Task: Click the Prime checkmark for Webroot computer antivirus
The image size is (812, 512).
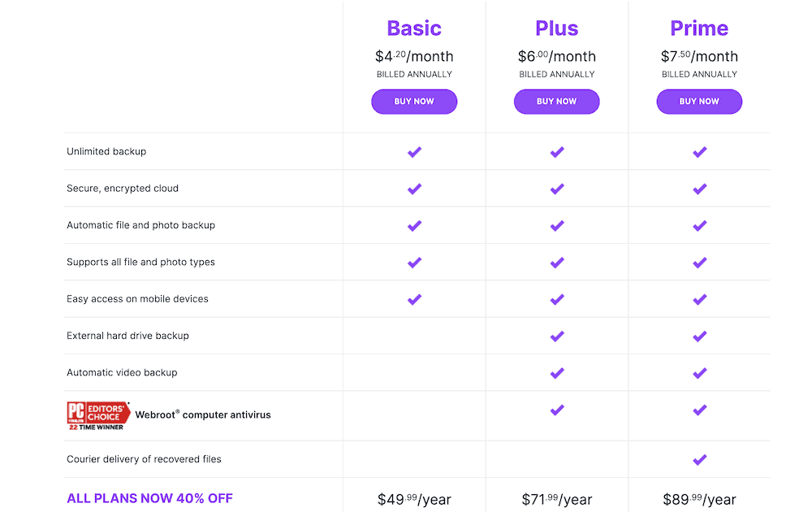Action: tap(699, 410)
